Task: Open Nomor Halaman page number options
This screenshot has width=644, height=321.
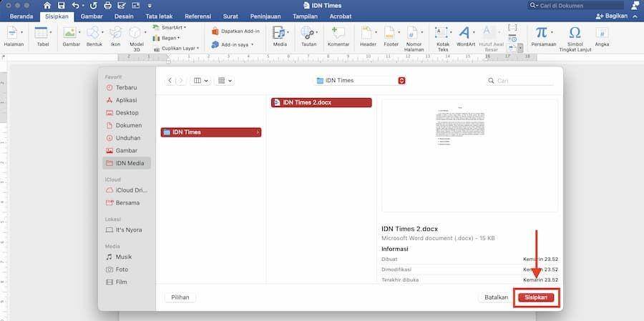Action: [414, 39]
